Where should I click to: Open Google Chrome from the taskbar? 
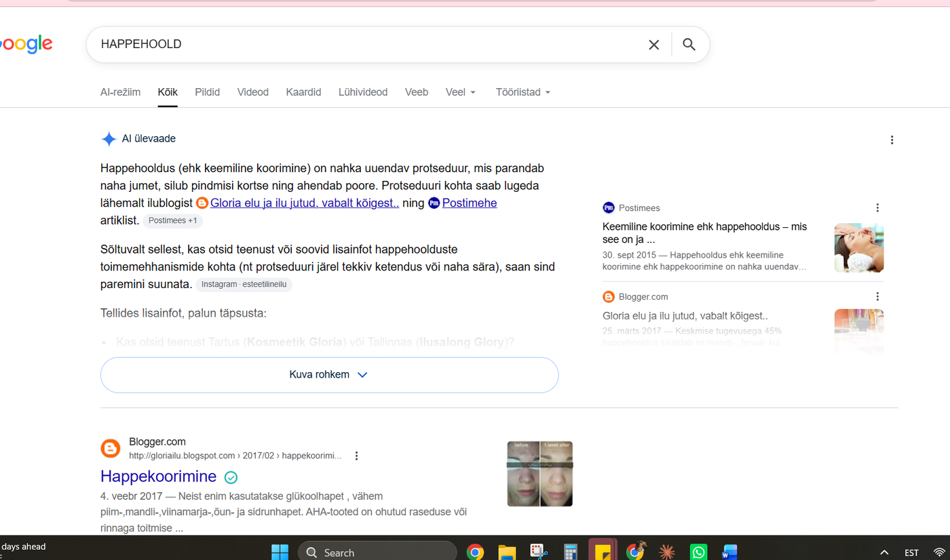tap(475, 552)
